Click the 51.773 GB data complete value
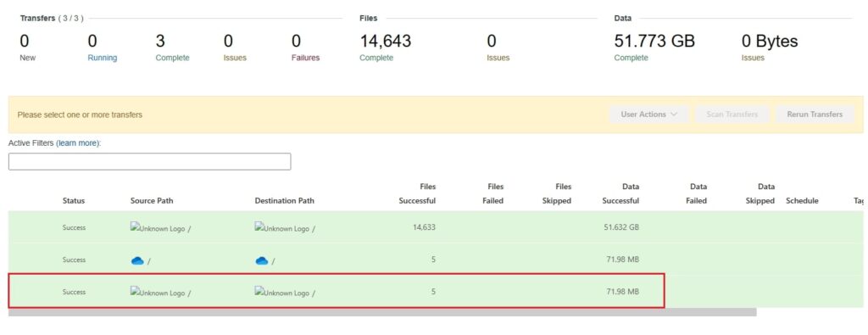 click(x=654, y=42)
